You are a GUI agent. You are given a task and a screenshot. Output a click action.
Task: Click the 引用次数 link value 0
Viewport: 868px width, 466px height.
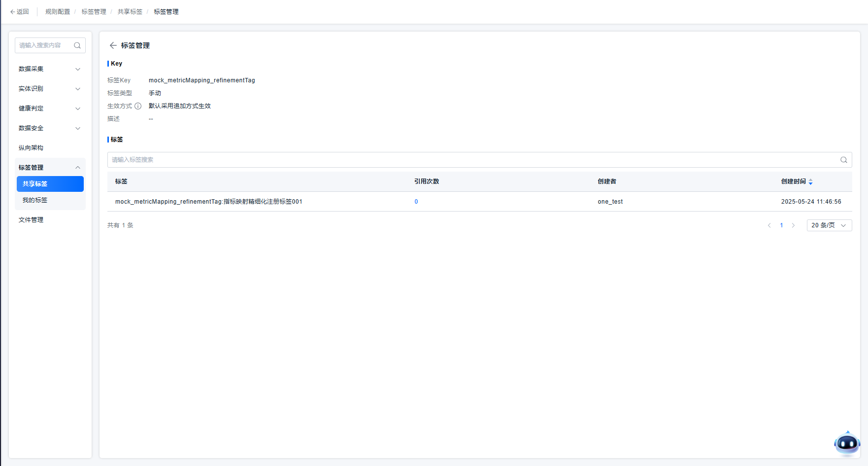click(416, 202)
